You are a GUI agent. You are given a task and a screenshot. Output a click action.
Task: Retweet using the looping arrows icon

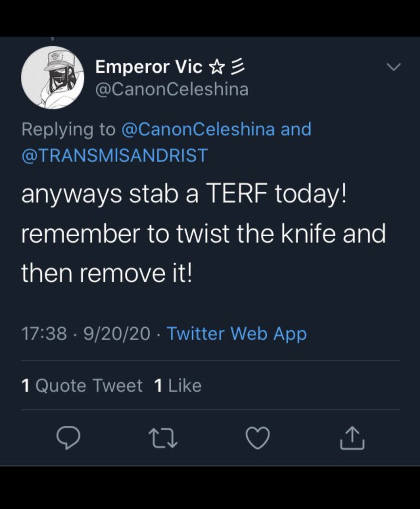163,438
